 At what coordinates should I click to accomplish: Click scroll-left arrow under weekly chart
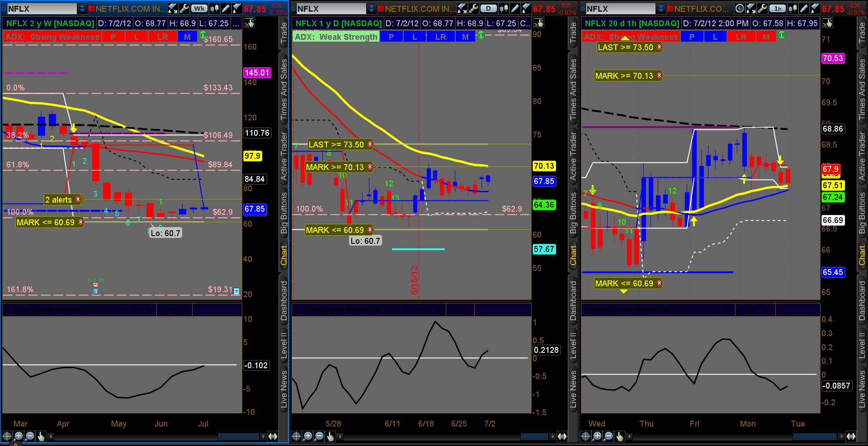click(x=51, y=437)
